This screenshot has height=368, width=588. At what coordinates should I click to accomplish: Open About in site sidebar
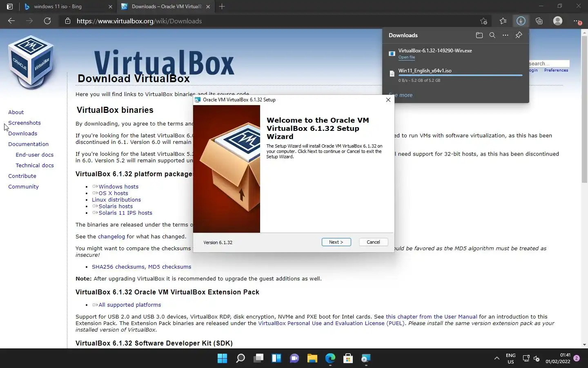point(16,112)
